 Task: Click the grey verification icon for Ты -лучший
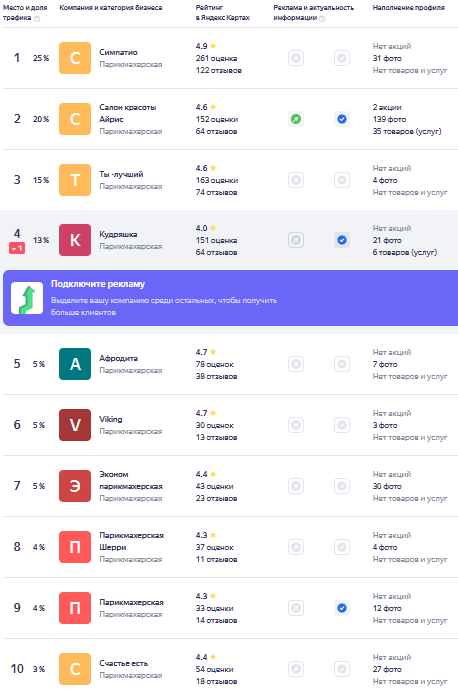(342, 180)
